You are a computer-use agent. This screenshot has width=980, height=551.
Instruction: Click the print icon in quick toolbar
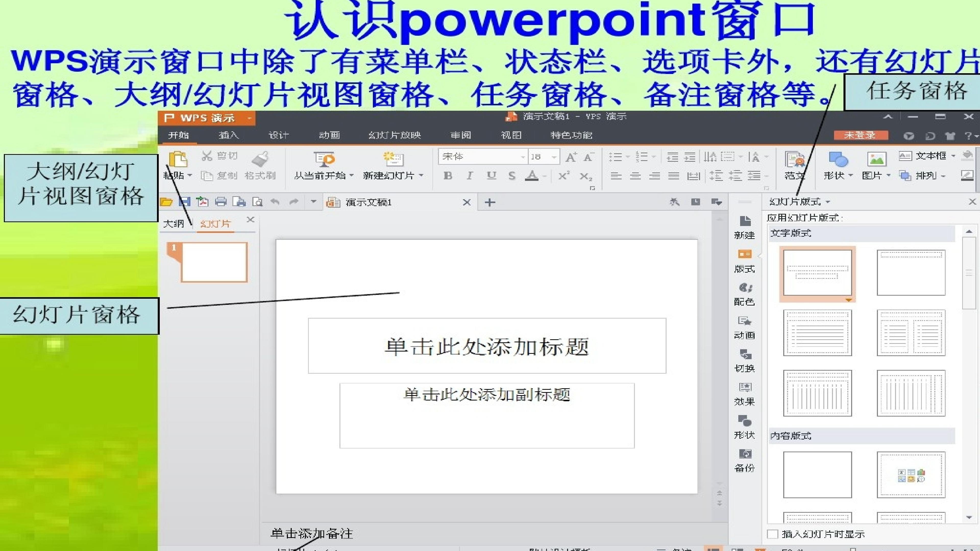(221, 202)
